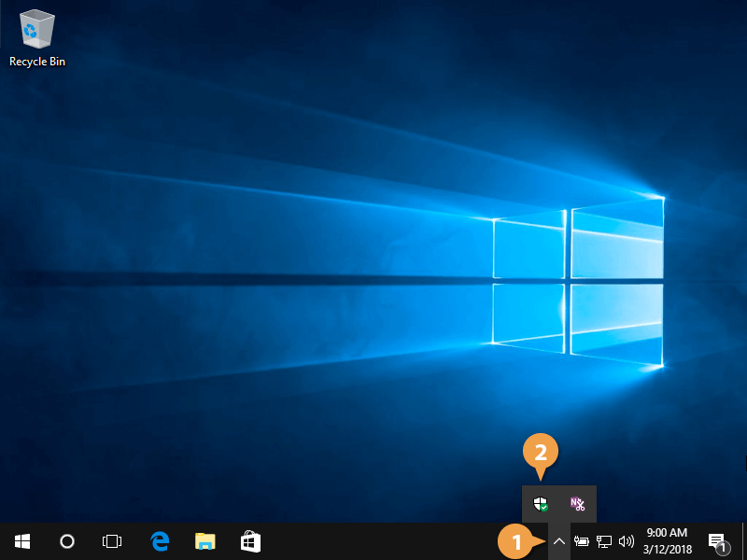Select the Recycle Bin desktop icon
The height and width of the screenshot is (560, 747).
point(36,31)
